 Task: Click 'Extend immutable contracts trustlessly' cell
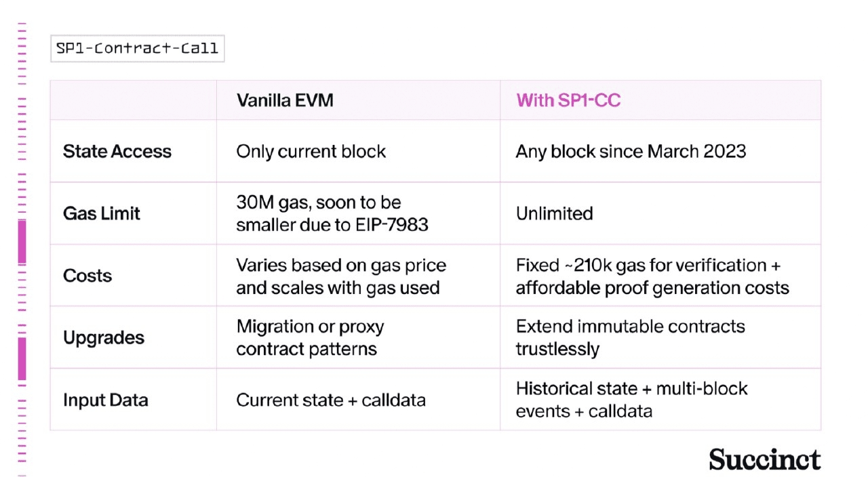(630, 337)
